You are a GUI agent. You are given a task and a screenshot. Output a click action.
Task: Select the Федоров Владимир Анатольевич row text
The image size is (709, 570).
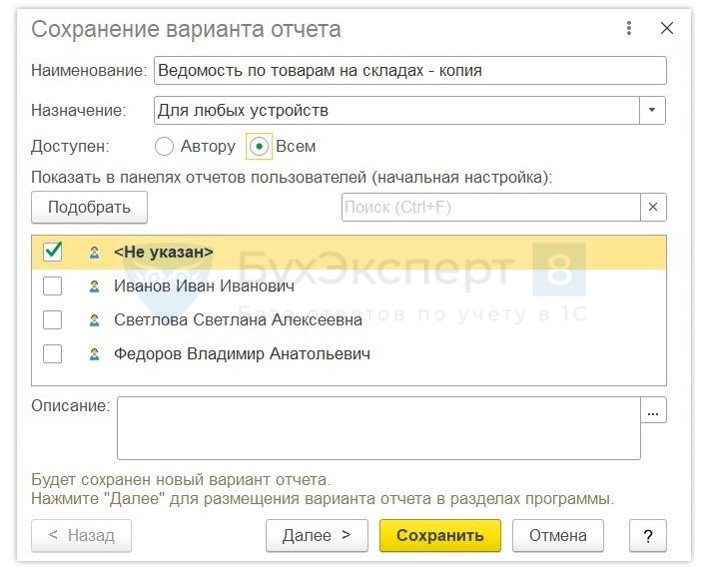pyautogui.click(x=242, y=354)
